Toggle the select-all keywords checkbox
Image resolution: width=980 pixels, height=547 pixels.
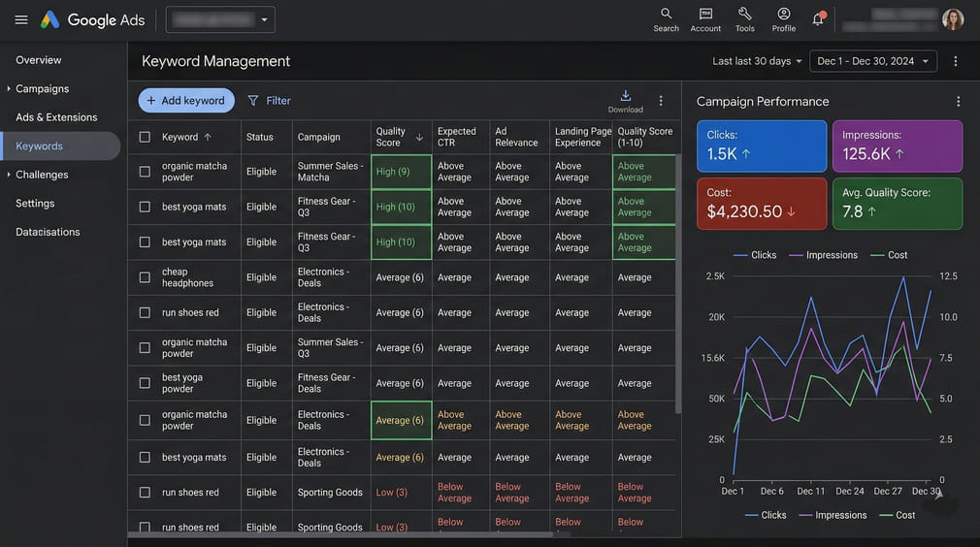145,137
